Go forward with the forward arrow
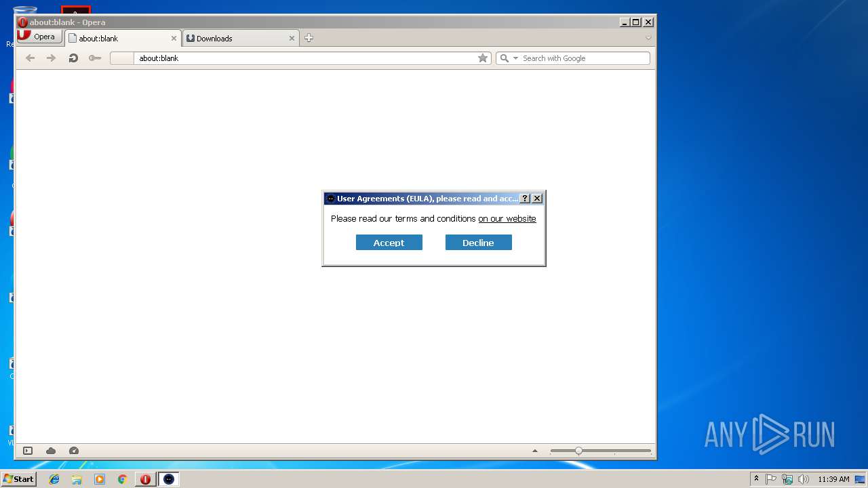This screenshot has width=868, height=488. point(51,58)
